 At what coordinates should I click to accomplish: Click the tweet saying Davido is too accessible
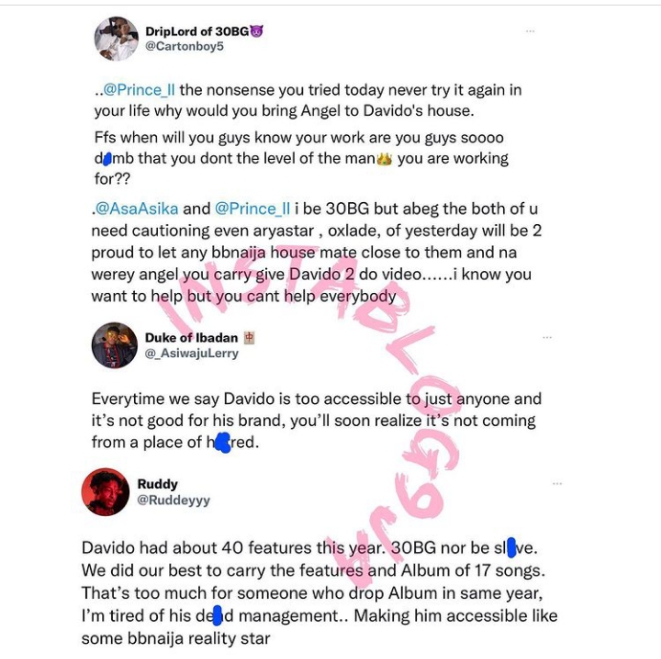pos(316,420)
